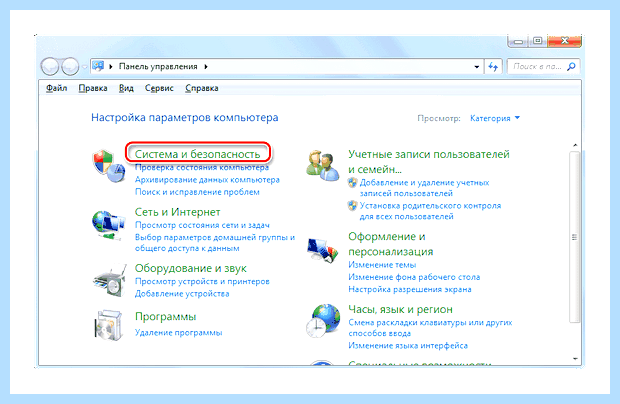Open recent pages arrow near Back buttons
Viewport: 620px width, 404px height.
[x=84, y=67]
